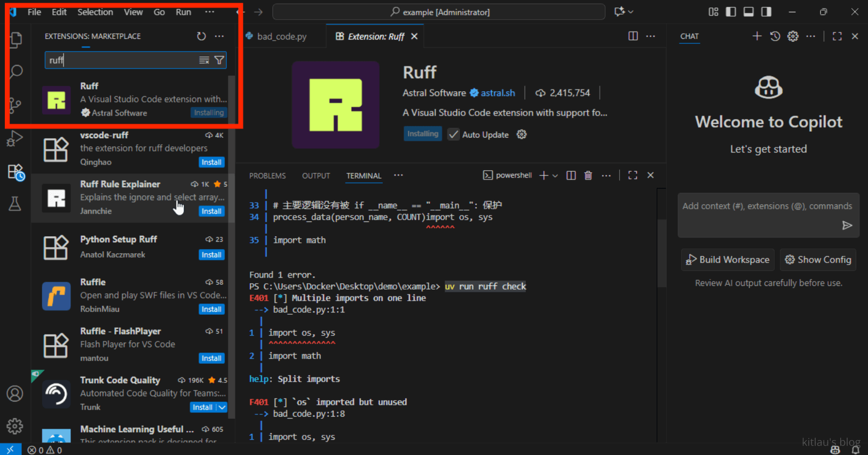Image resolution: width=868 pixels, height=455 pixels.
Task: Click the filter extensions funnel icon
Action: pyautogui.click(x=219, y=60)
